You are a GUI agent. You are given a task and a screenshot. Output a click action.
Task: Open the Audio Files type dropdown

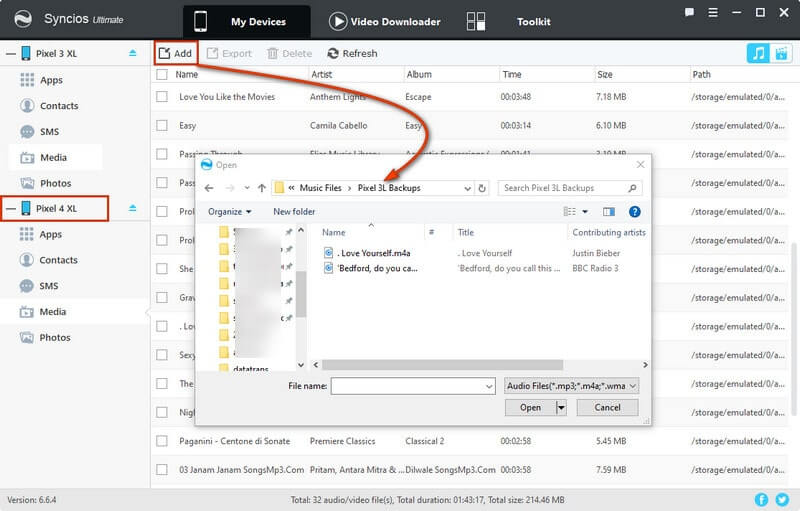tap(571, 386)
